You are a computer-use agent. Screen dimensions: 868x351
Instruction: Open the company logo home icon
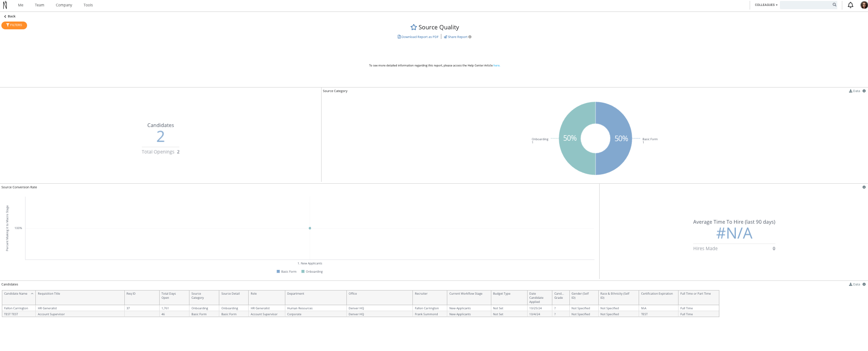(5, 5)
